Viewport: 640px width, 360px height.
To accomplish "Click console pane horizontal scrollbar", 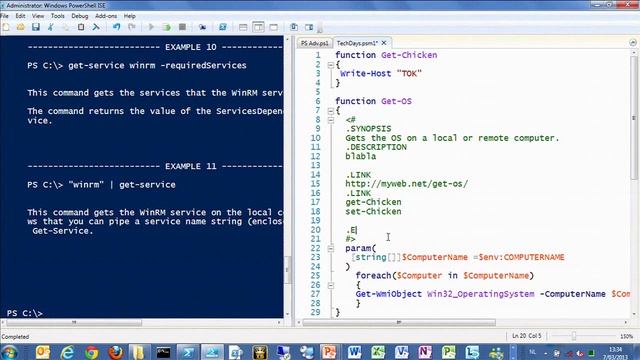I will [x=74, y=322].
